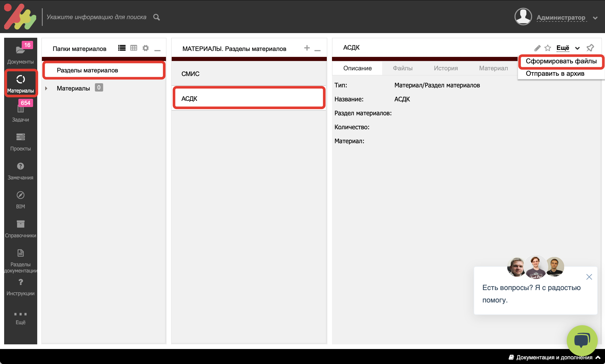The width and height of the screenshot is (605, 364).
Task: Add АСДК to favorites star
Action: click(548, 48)
